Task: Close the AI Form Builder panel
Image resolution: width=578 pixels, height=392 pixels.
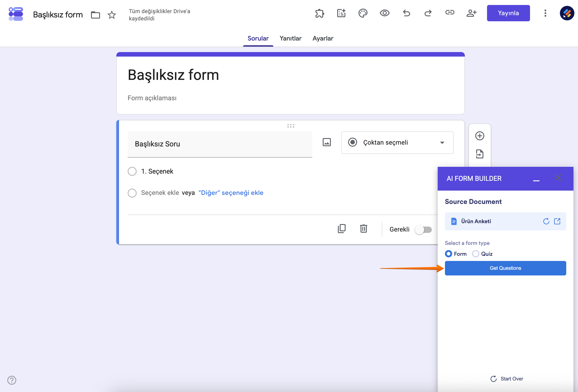Action: pyautogui.click(x=558, y=178)
